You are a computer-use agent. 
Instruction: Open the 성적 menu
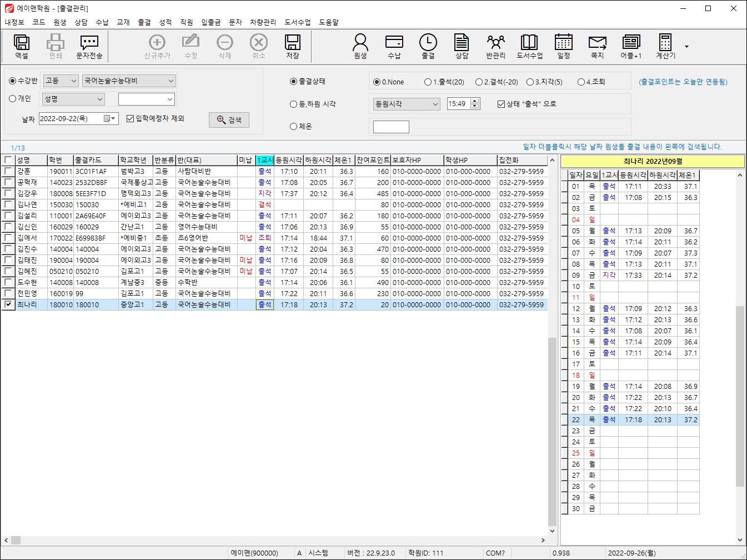coord(166,22)
